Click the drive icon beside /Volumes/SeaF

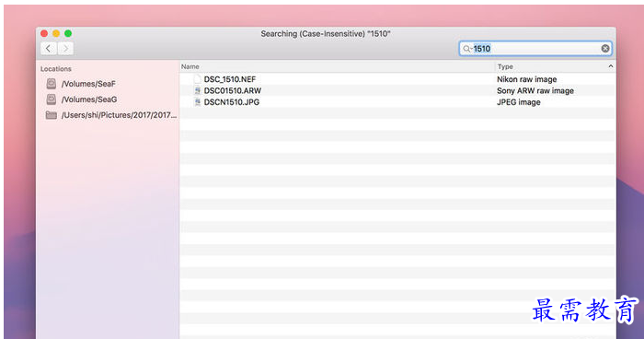[52, 84]
